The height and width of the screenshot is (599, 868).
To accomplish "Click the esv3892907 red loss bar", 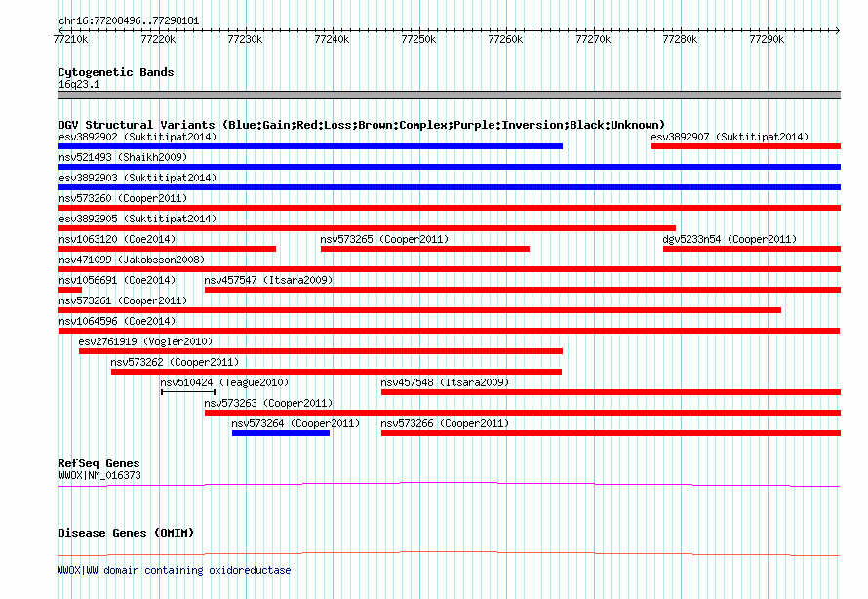I will pyautogui.click(x=746, y=146).
